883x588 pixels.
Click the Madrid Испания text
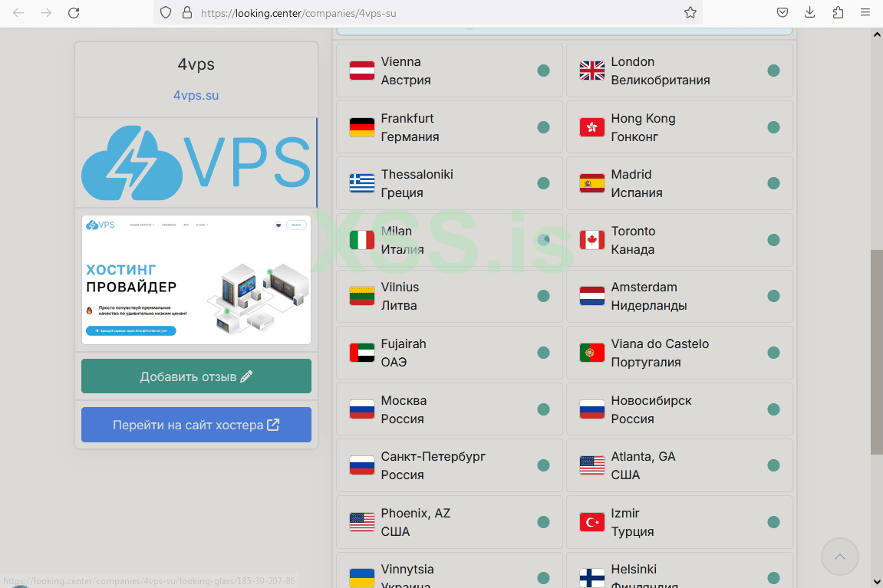click(x=636, y=183)
